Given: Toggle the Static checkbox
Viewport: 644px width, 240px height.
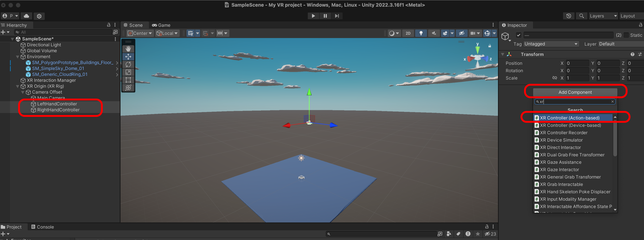Looking at the screenshot, I should point(626,35).
